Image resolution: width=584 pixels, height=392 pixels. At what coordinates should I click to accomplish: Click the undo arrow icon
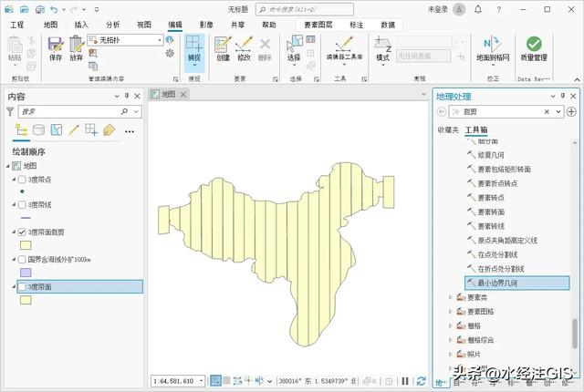pos(55,9)
